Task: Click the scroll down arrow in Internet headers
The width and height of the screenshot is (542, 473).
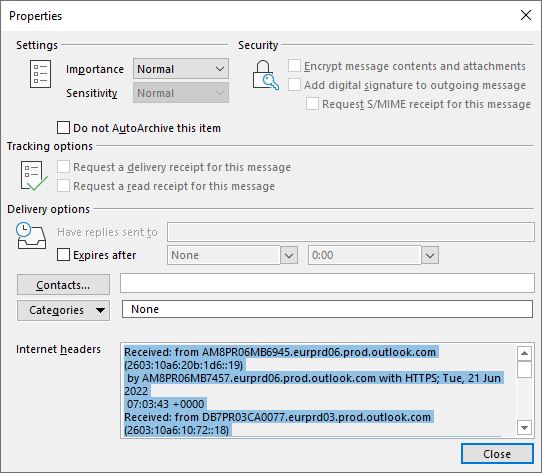Action: click(524, 428)
